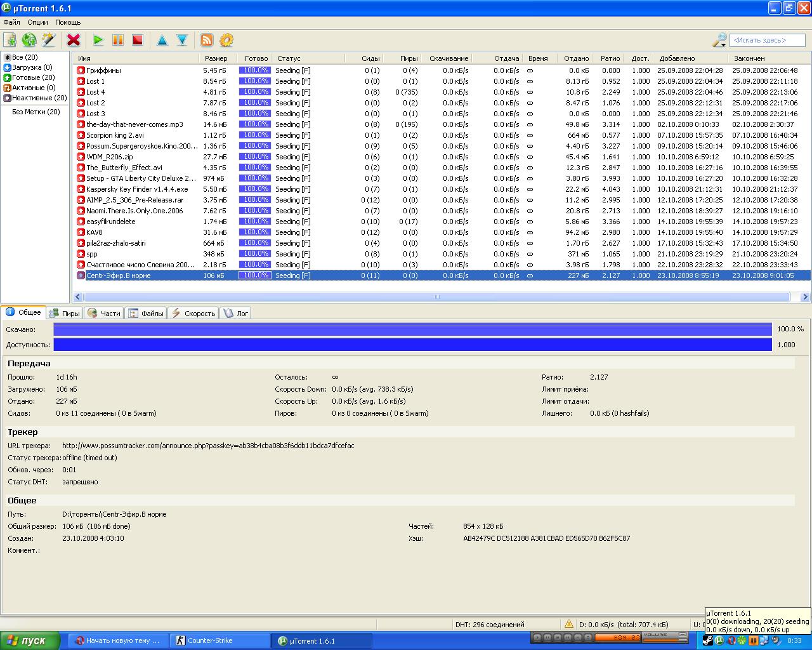812x650 pixels.
Task: Switch to Counter-Strike in the taskbar
Action: tap(220, 640)
